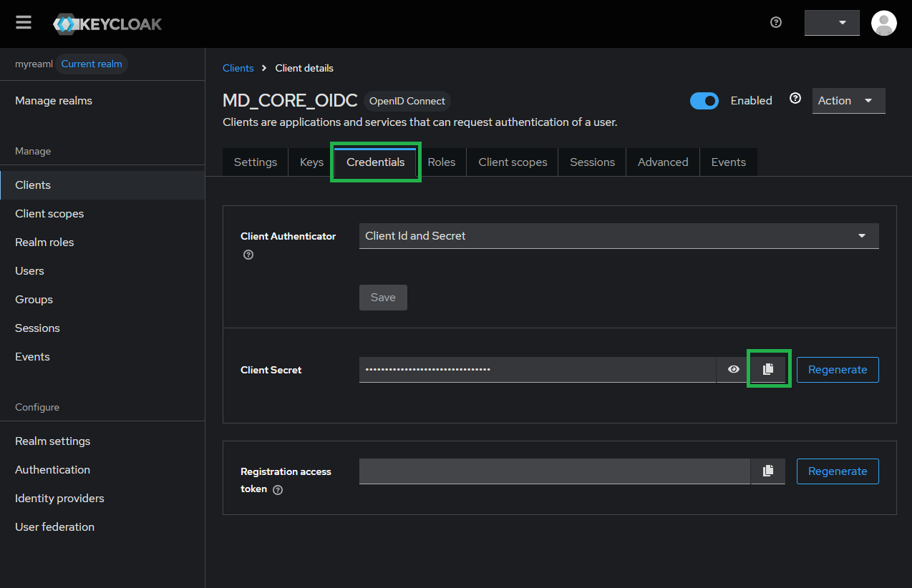Click help icon beside Registration access token
This screenshot has height=588, width=912.
pyautogui.click(x=278, y=490)
